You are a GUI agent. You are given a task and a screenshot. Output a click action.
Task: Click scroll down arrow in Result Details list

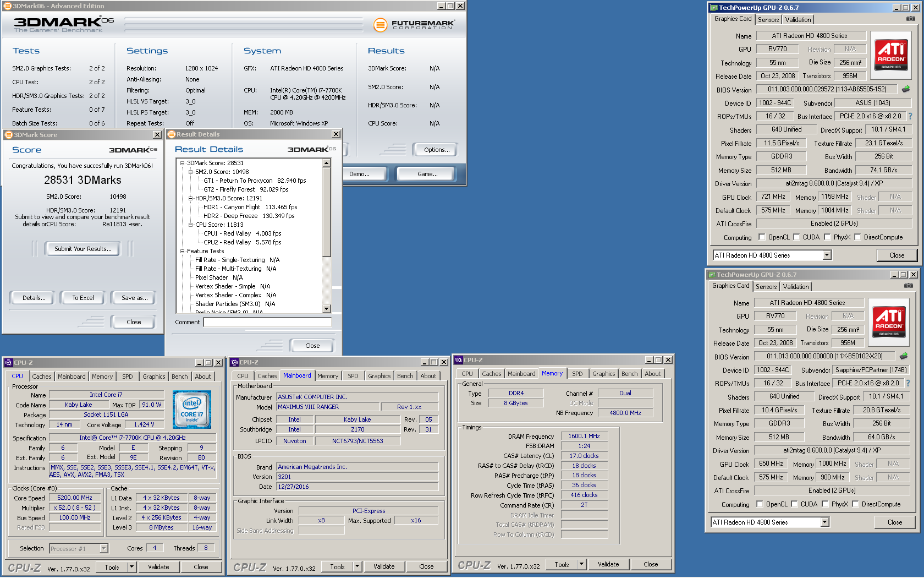coord(327,309)
